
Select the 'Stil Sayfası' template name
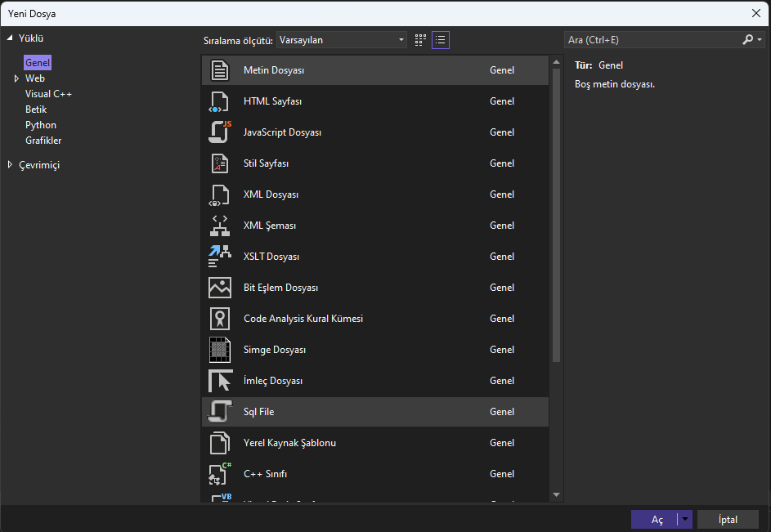[266, 163]
